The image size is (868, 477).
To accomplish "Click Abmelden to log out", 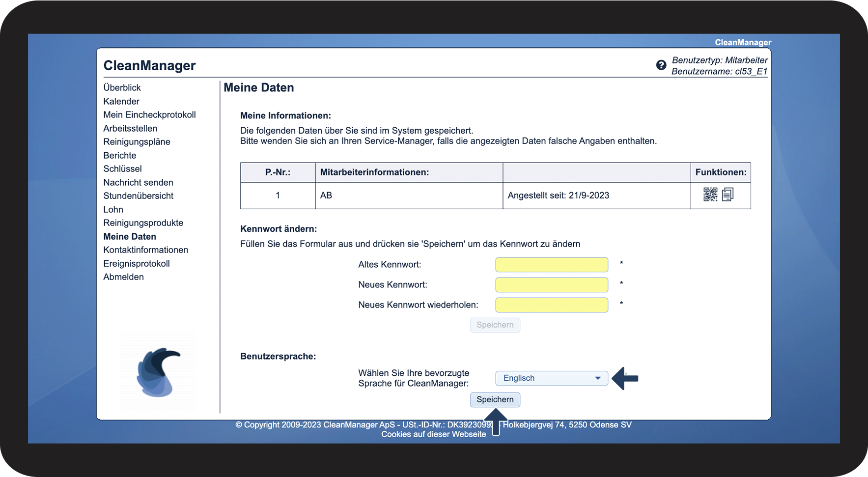I will (123, 277).
